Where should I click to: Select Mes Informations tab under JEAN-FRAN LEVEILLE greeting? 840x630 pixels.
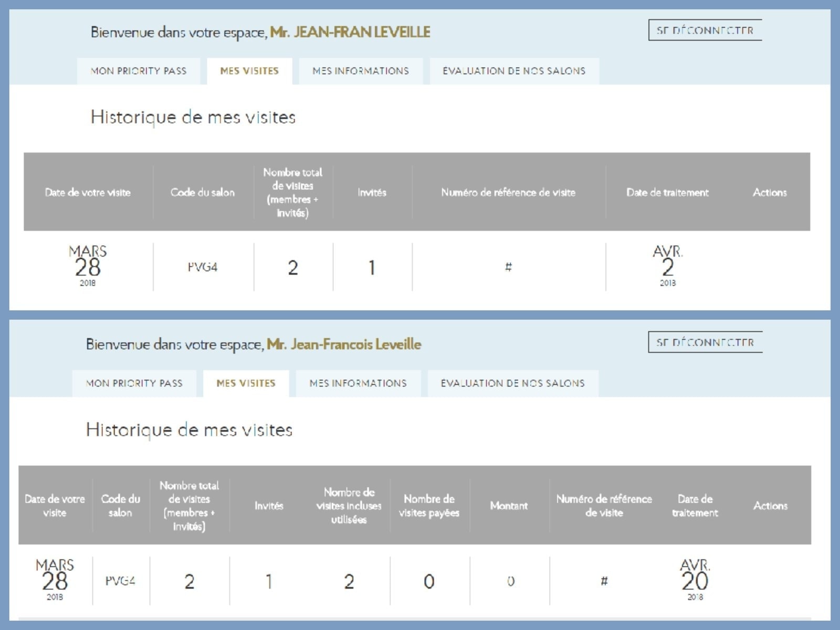point(361,71)
